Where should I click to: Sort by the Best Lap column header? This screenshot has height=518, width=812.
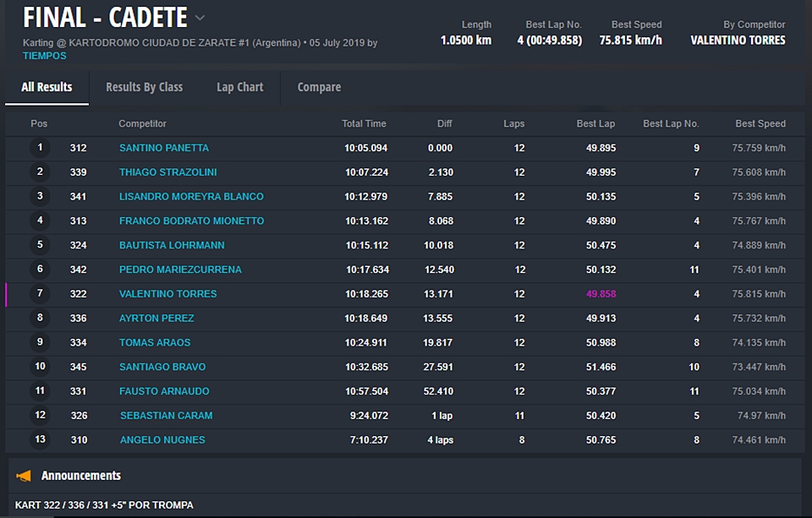coord(595,123)
